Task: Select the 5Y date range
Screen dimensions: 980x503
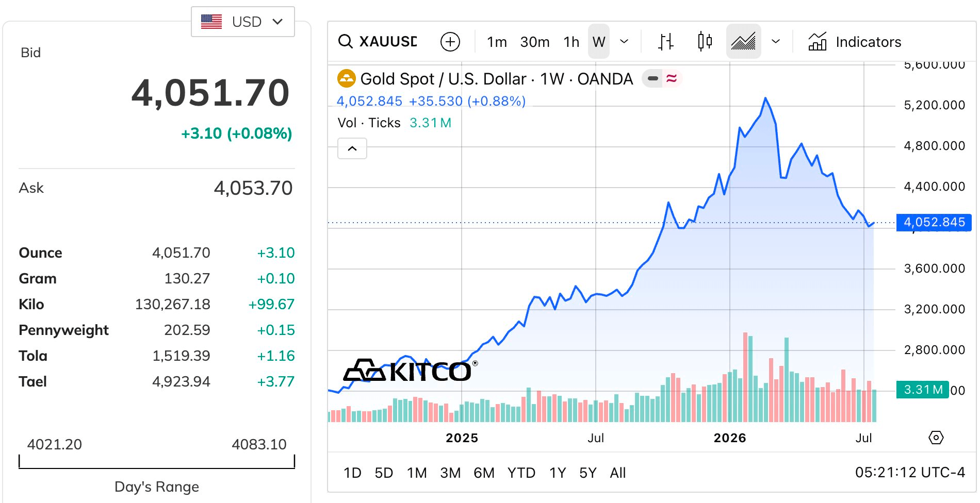Action: pyautogui.click(x=588, y=473)
